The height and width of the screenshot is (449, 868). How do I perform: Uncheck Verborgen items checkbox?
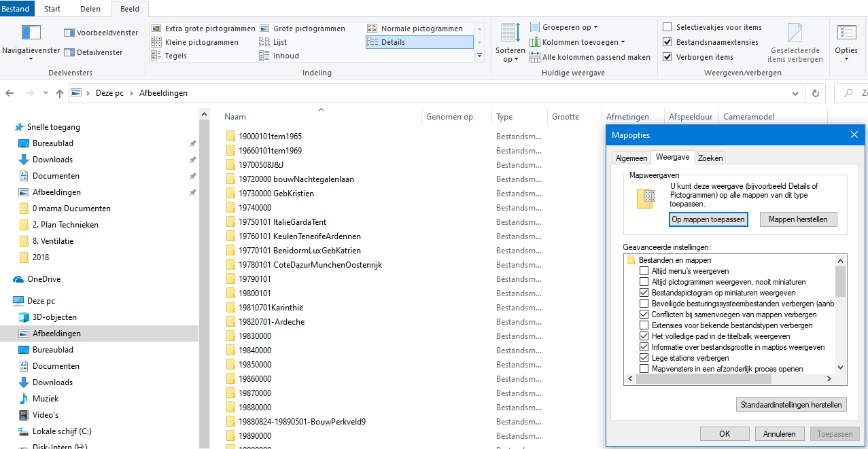click(x=667, y=57)
